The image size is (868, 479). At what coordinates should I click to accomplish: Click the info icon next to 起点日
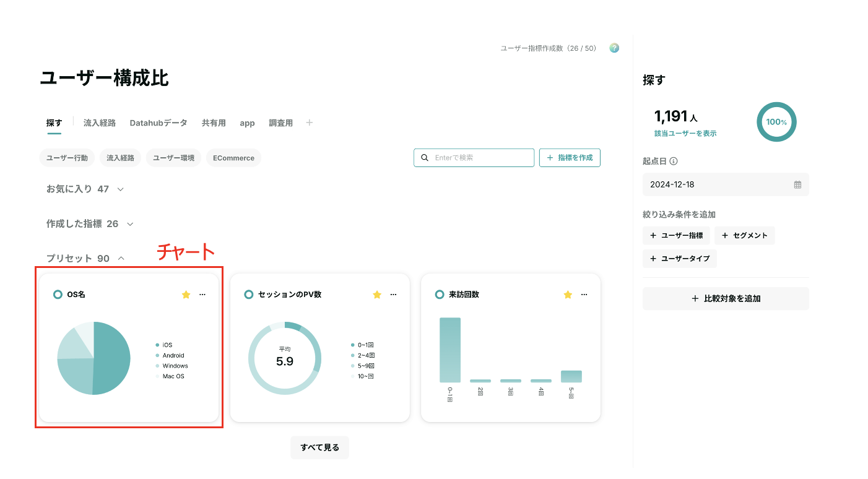tap(674, 161)
